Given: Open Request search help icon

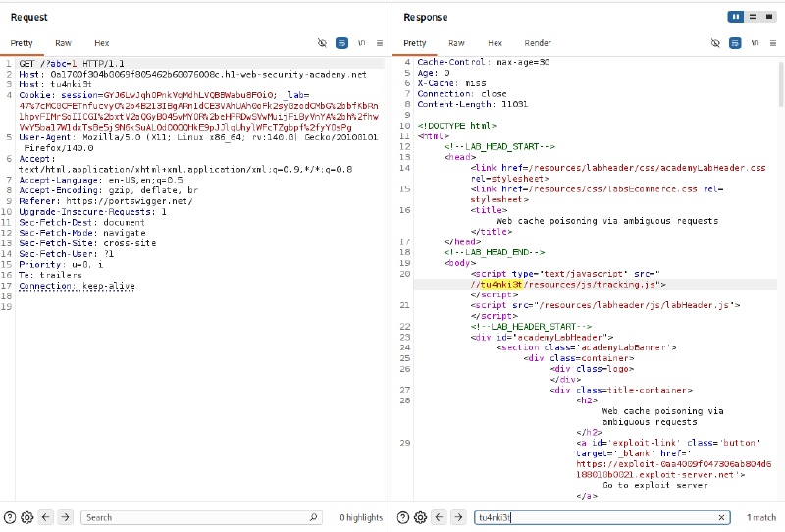Looking at the screenshot, I should click(10, 517).
